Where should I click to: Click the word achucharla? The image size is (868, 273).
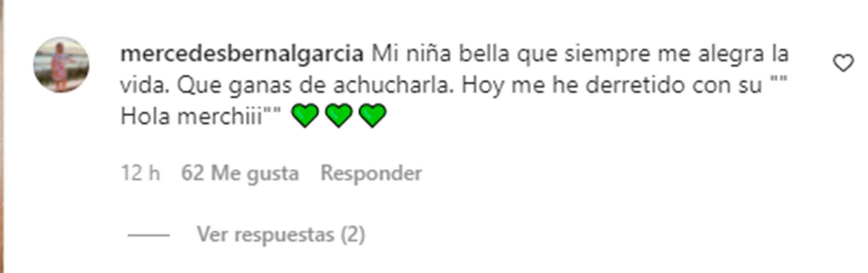(393, 85)
